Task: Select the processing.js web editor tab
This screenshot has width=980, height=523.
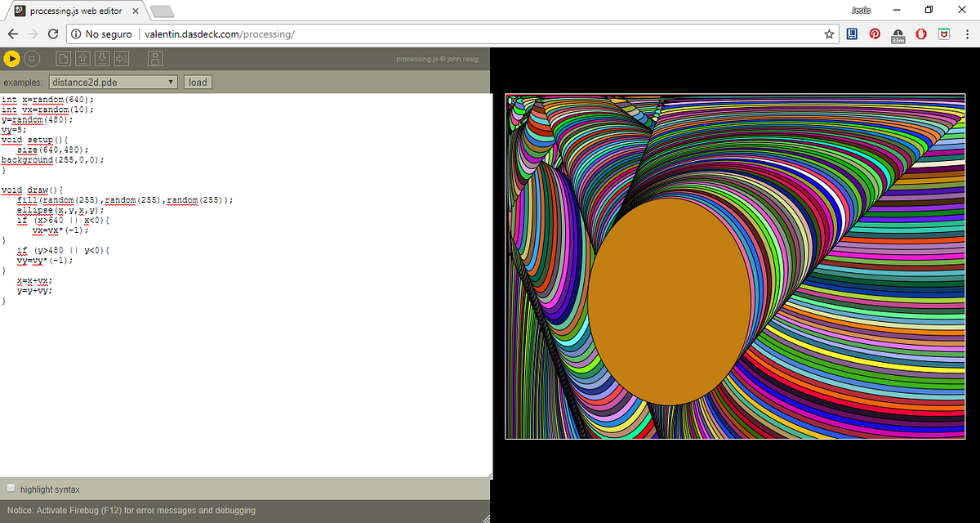Action: (x=73, y=11)
